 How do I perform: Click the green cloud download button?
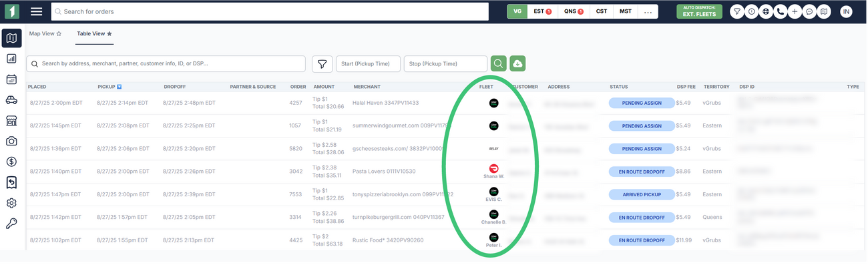pos(517,64)
